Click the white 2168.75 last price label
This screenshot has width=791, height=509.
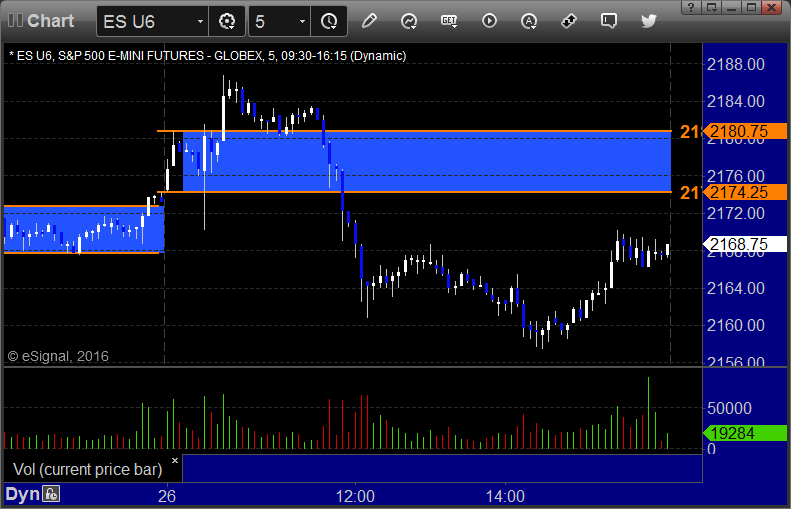click(x=745, y=244)
